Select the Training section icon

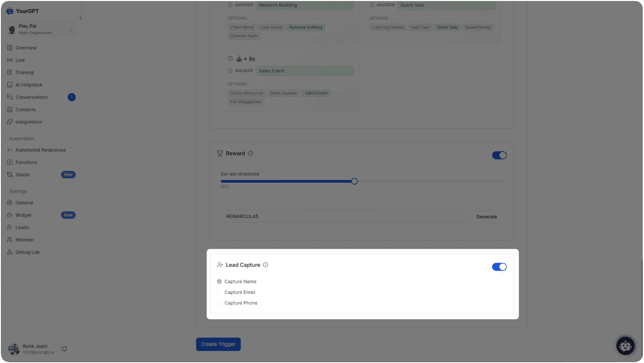[10, 72]
